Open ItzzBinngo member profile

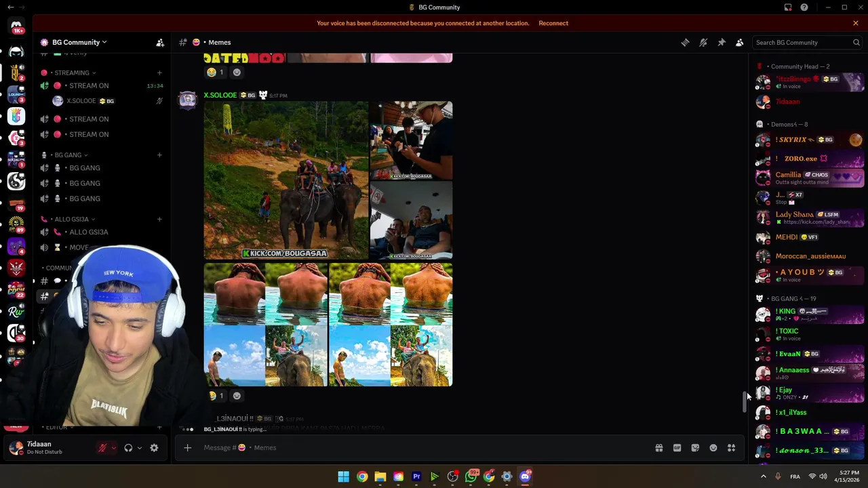pos(809,82)
